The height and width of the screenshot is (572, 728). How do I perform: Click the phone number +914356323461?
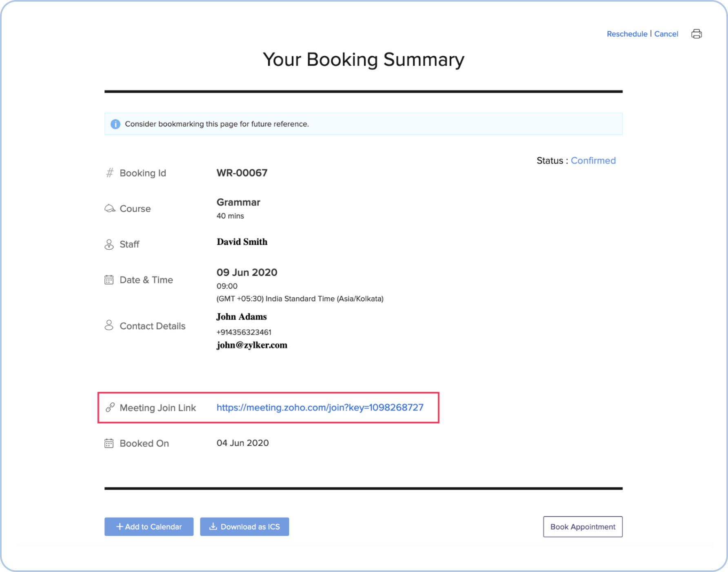pos(244,332)
